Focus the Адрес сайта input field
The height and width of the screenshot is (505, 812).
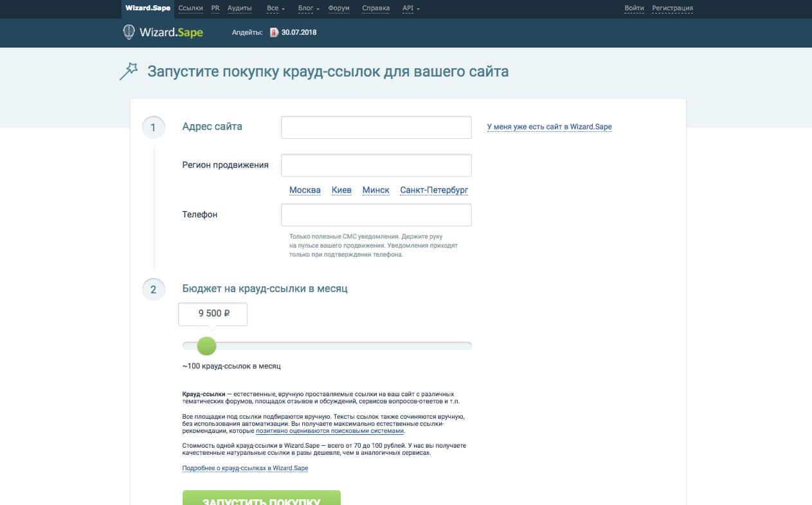tap(376, 127)
